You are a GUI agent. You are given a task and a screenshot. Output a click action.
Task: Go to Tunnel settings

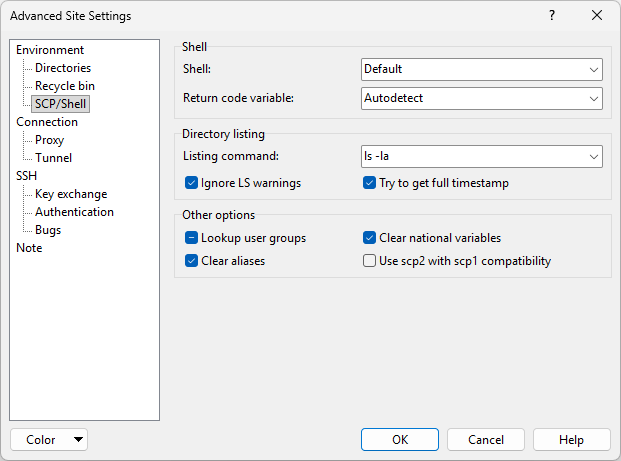point(53,158)
